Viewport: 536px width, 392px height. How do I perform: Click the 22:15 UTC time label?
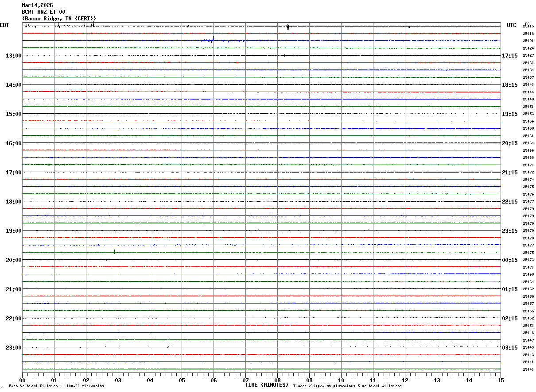pos(510,202)
